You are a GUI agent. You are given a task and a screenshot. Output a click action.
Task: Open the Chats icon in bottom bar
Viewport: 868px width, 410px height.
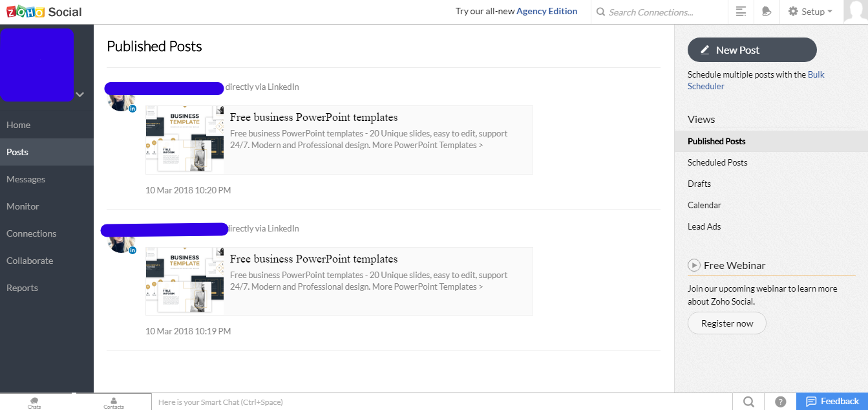[x=34, y=402]
